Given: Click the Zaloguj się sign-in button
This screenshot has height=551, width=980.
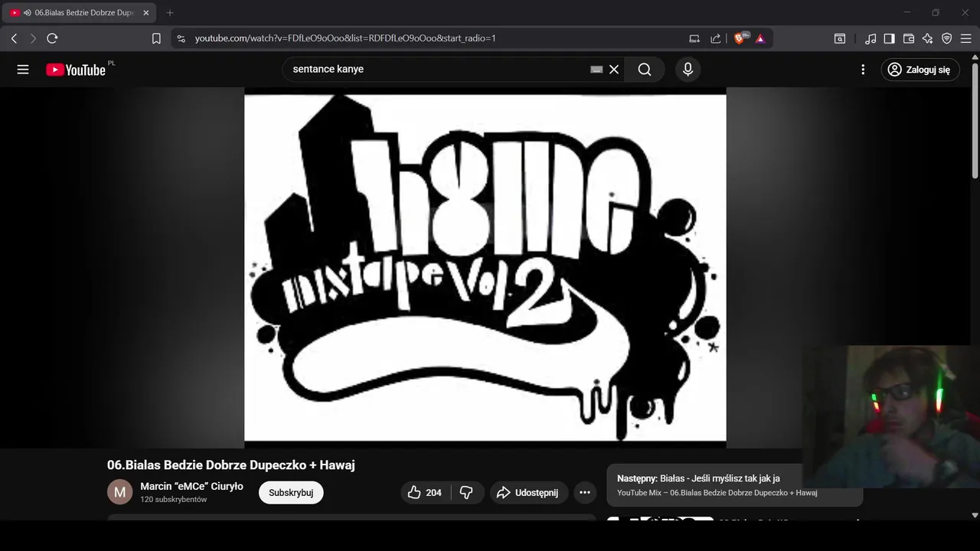Looking at the screenshot, I should (920, 70).
